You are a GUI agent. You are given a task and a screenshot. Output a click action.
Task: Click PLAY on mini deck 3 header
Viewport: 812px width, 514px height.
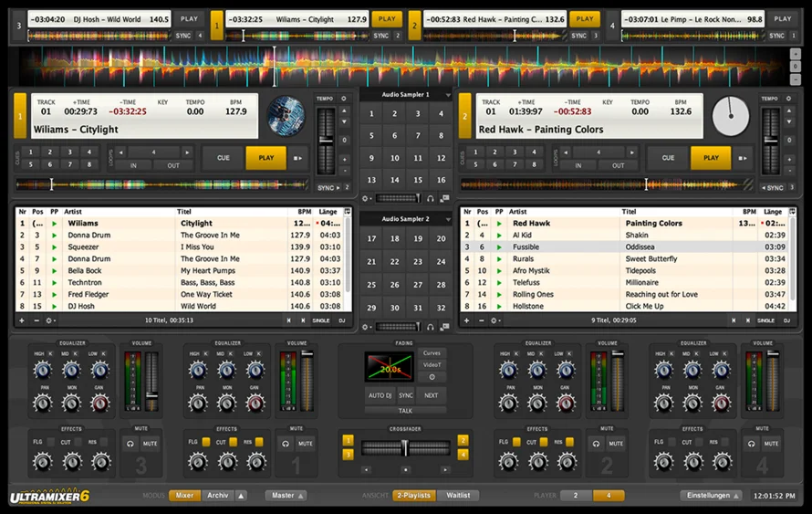tap(189, 19)
